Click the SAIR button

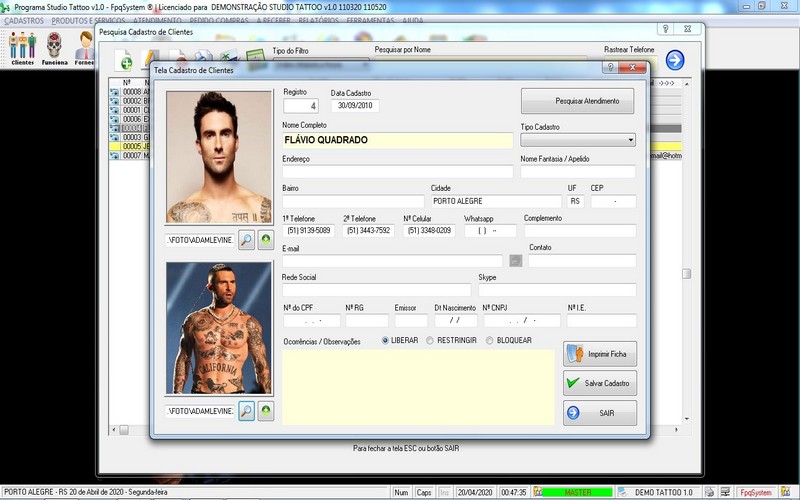[600, 413]
